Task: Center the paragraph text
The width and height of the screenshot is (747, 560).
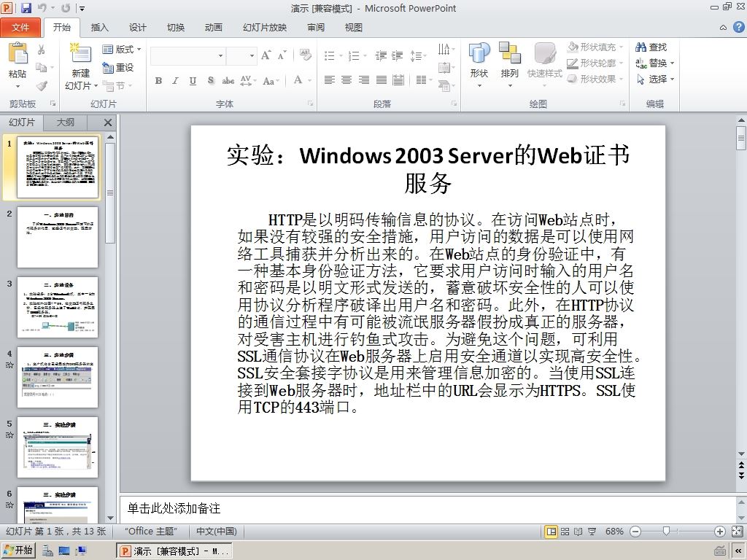Action: pyautogui.click(x=347, y=80)
